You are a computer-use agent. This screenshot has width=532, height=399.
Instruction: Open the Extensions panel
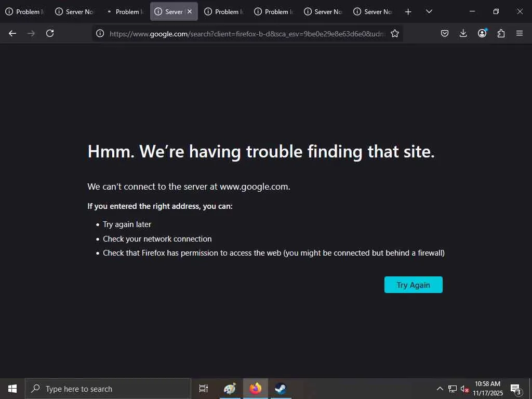pos(501,33)
